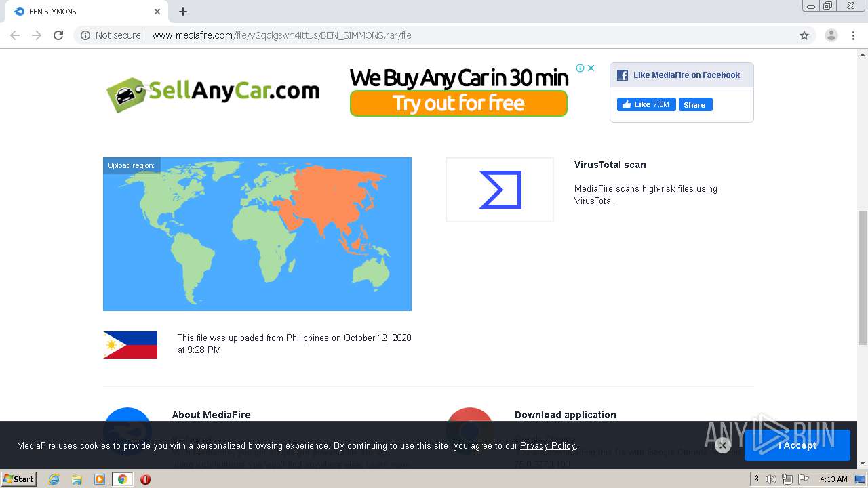The height and width of the screenshot is (488, 868).
Task: Click the Facebook Like 7.6M button
Action: (646, 104)
